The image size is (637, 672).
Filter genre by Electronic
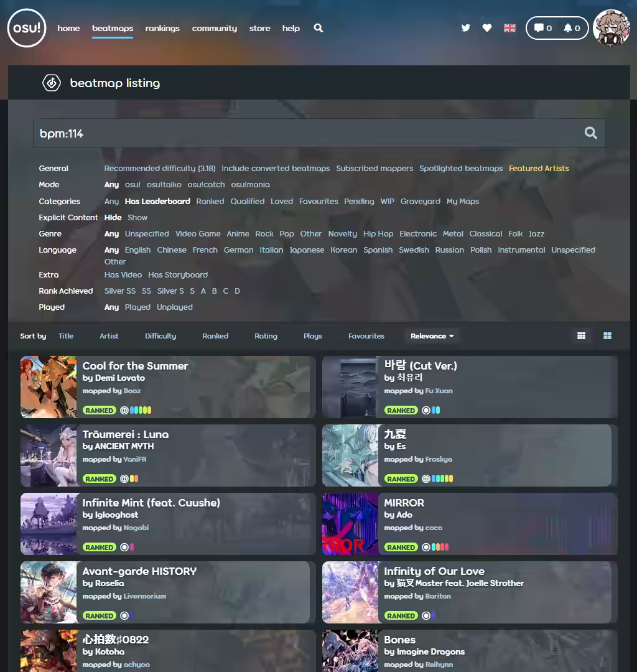(418, 234)
